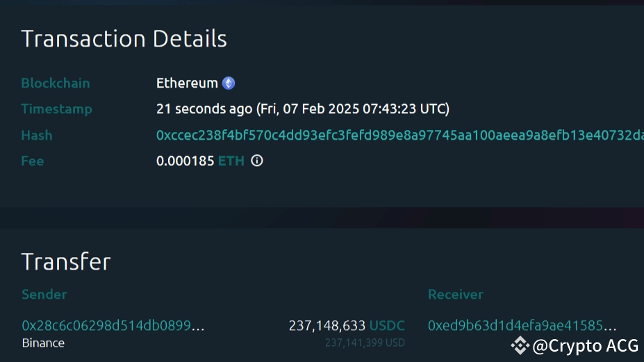Image resolution: width=644 pixels, height=362 pixels.
Task: Click the 237,148,633 transfer amount
Action: (327, 325)
